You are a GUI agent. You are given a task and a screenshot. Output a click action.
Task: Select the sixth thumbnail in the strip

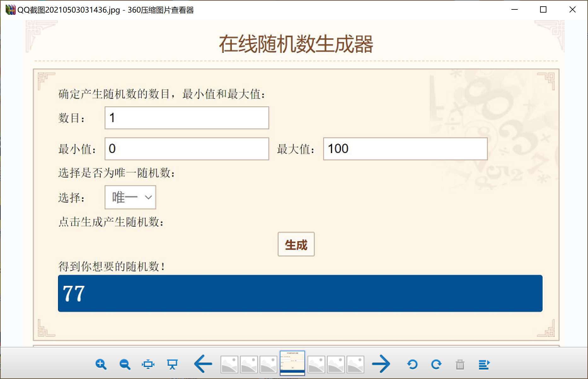click(x=336, y=365)
